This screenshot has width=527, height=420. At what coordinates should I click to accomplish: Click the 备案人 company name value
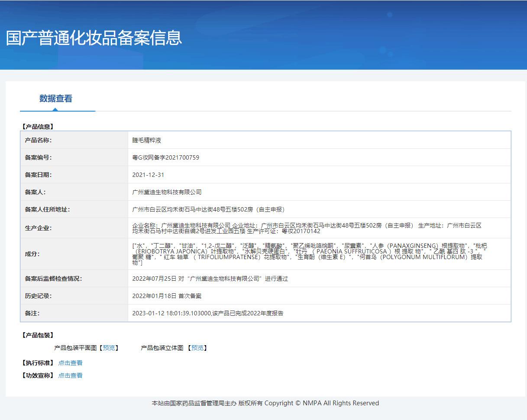[167, 192]
